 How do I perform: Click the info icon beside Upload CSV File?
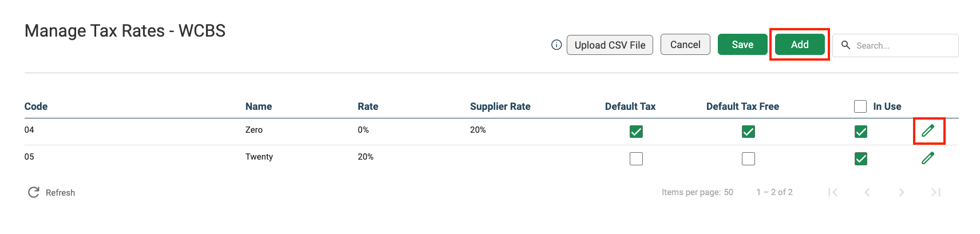[556, 45]
